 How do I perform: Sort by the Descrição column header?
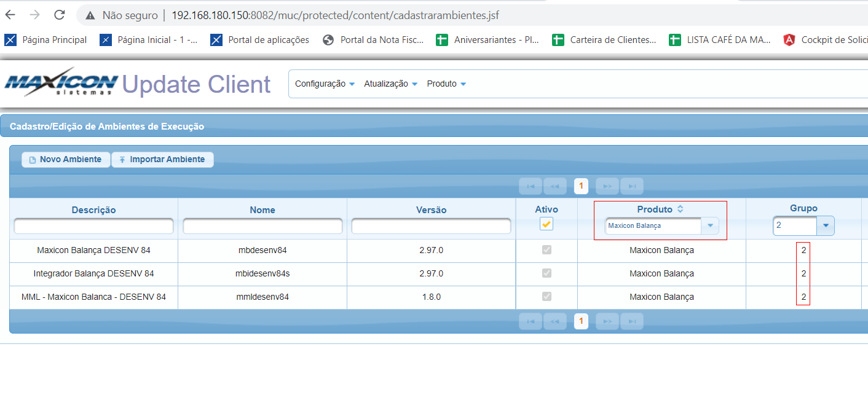click(93, 209)
